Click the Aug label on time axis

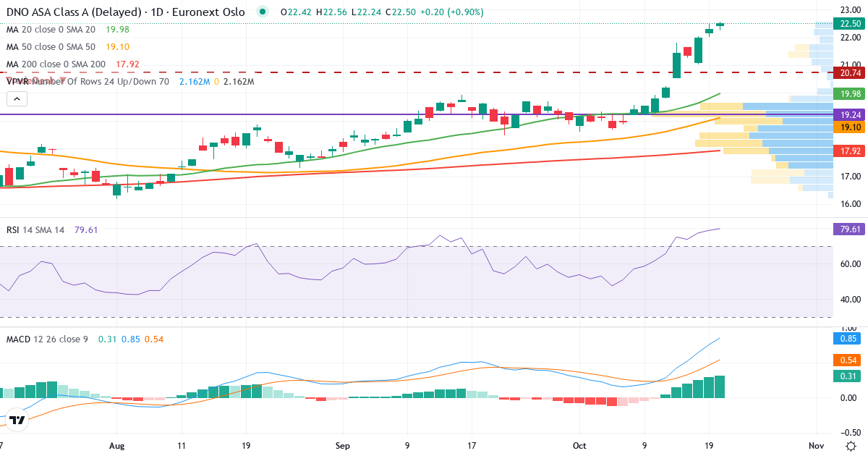(116, 446)
